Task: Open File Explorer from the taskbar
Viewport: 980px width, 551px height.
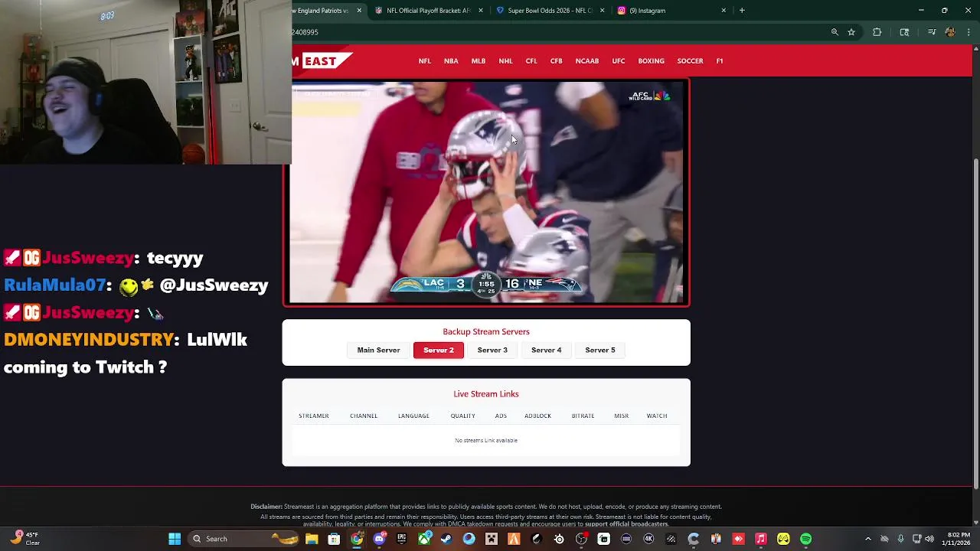Action: [312, 539]
